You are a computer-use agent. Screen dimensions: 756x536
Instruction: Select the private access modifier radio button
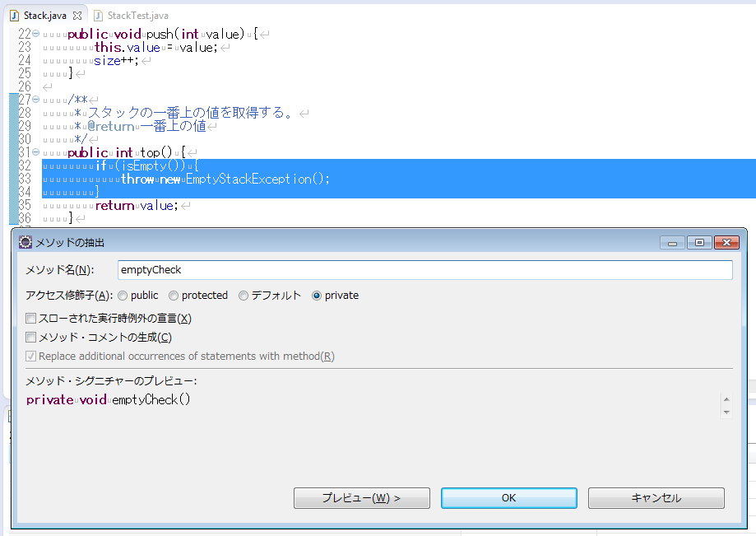click(316, 296)
